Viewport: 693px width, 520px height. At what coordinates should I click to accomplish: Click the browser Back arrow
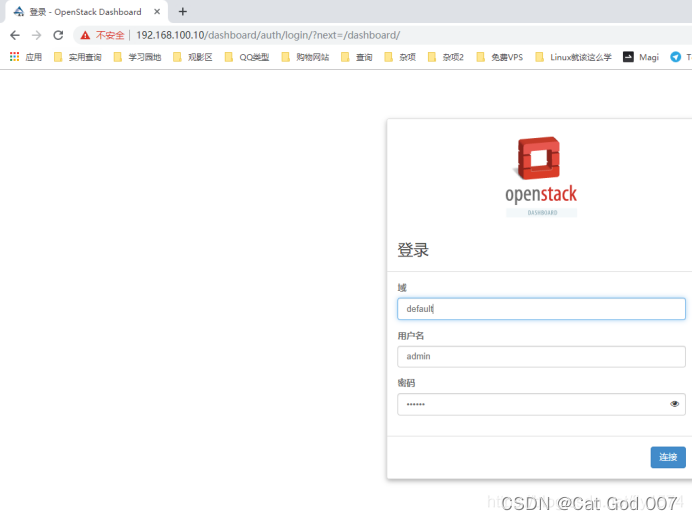coord(15,35)
